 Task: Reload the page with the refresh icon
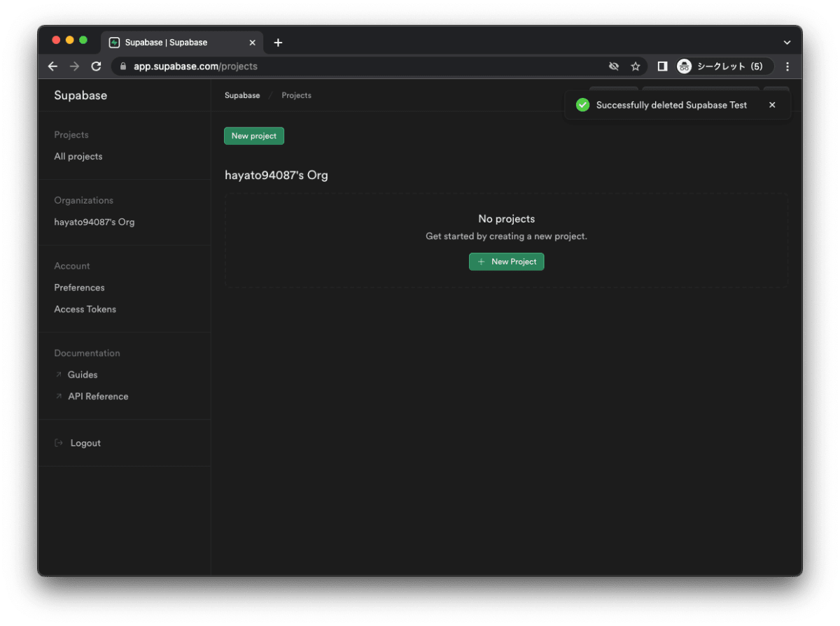[96, 66]
